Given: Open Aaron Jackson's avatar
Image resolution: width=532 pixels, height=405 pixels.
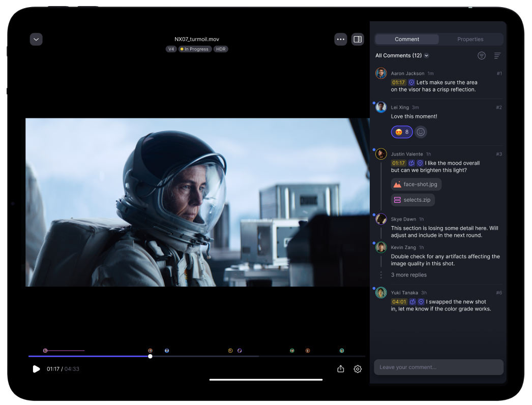Looking at the screenshot, I should tap(381, 73).
